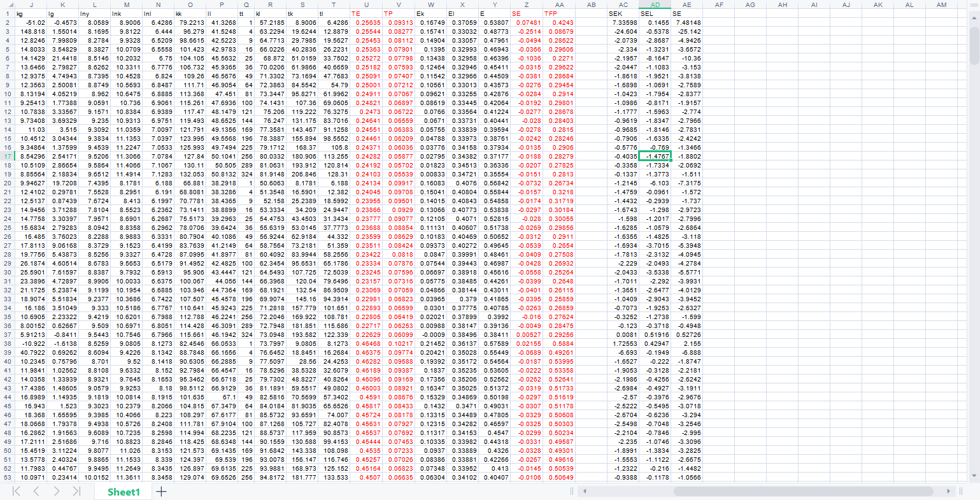Screen dimensions: 980x500
Task: Click the 'kk' header cell
Action: 190,13
